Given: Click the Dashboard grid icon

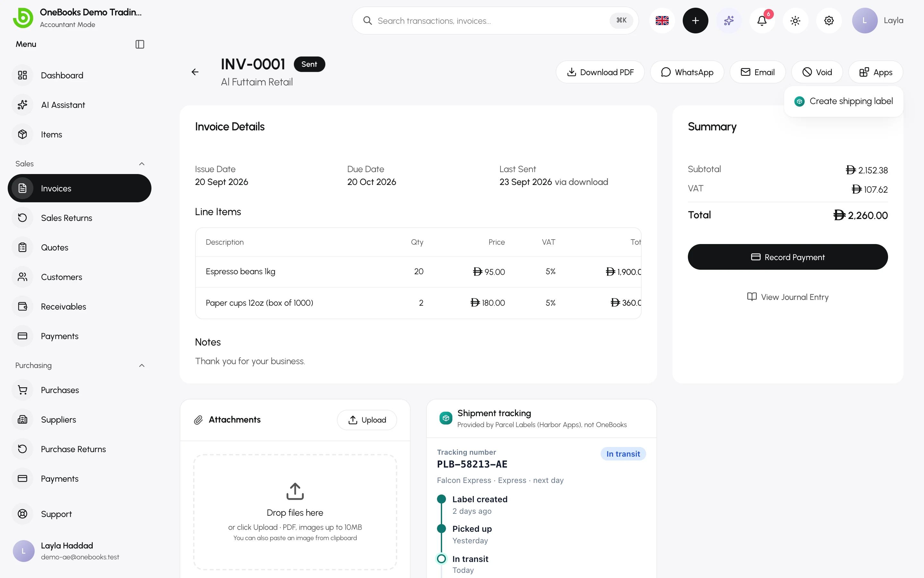Looking at the screenshot, I should pyautogui.click(x=22, y=75).
